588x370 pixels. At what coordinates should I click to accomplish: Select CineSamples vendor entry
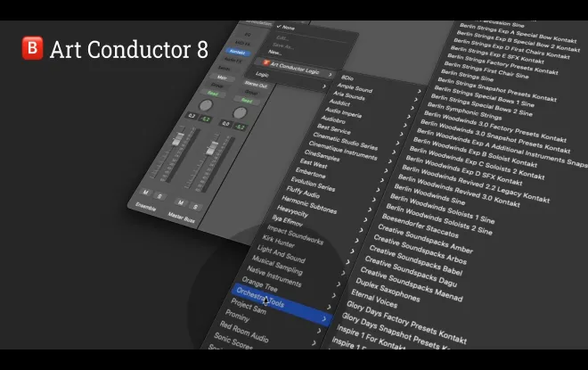322,155
